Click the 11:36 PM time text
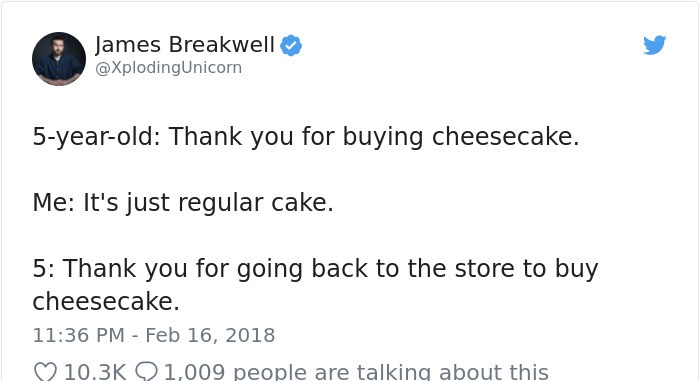Viewport: 700px width, 381px height. [79, 335]
